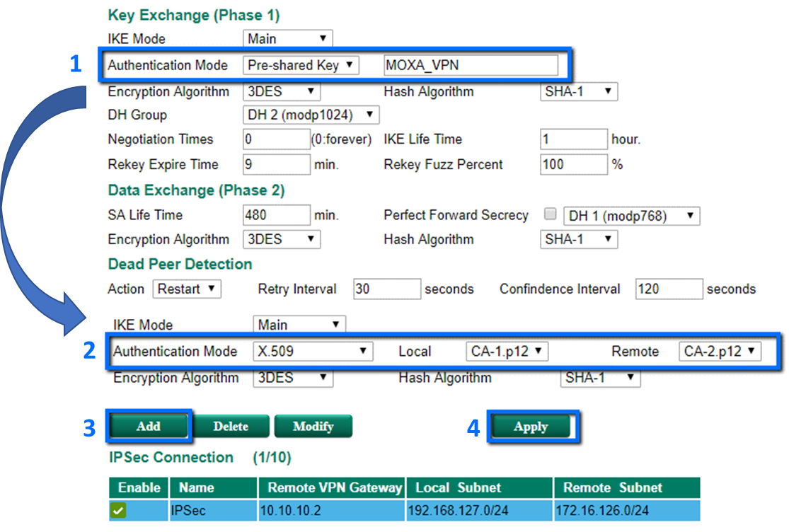Enable Perfect Forward Secrecy checkbox
This screenshot has width=789, height=532.
(x=550, y=215)
